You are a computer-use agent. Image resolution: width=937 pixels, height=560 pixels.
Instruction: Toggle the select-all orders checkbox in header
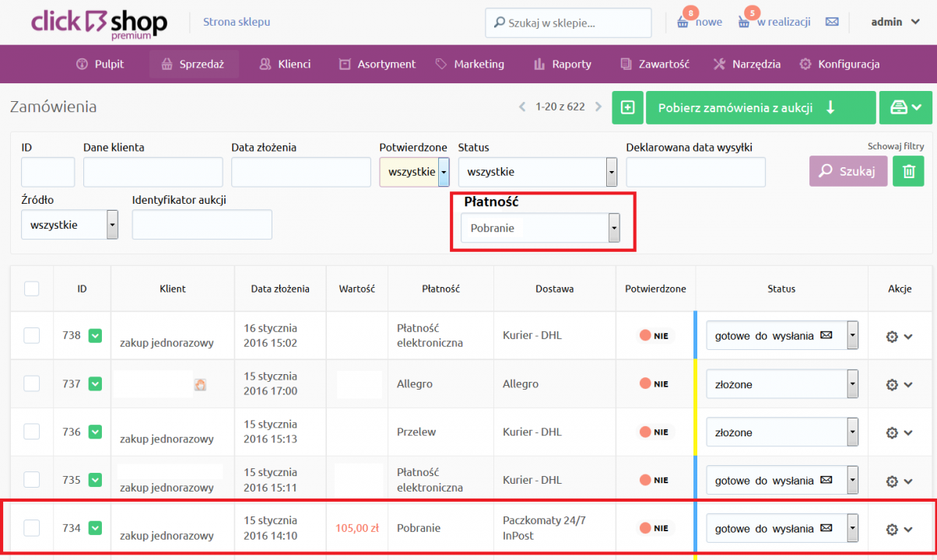click(x=31, y=289)
